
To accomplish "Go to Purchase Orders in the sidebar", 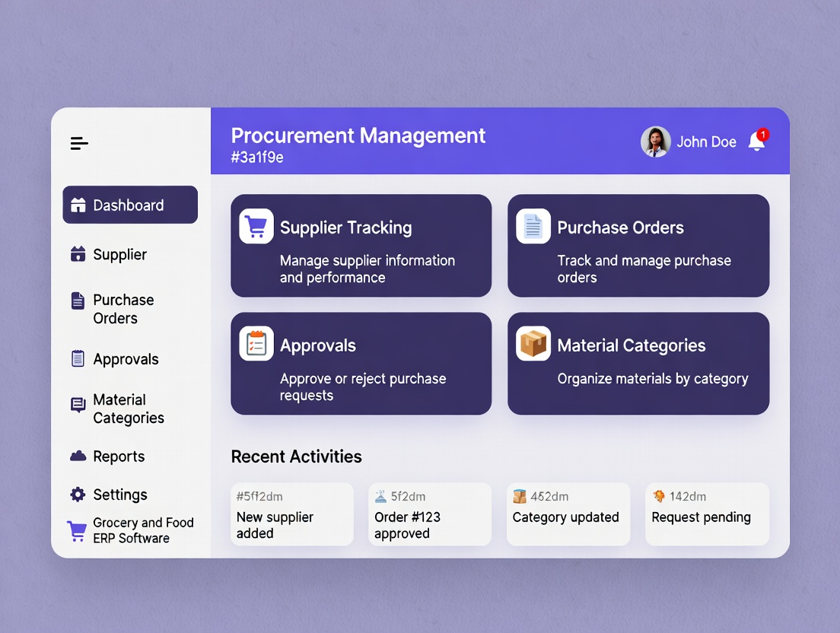I will coord(123,309).
